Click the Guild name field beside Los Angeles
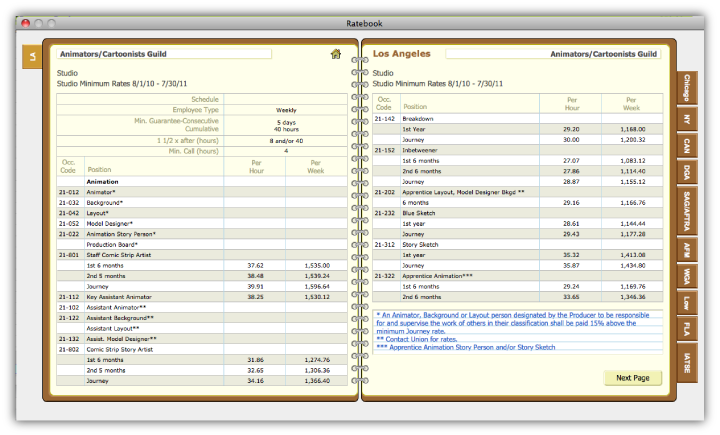The height and width of the screenshot is (435, 720). point(553,54)
